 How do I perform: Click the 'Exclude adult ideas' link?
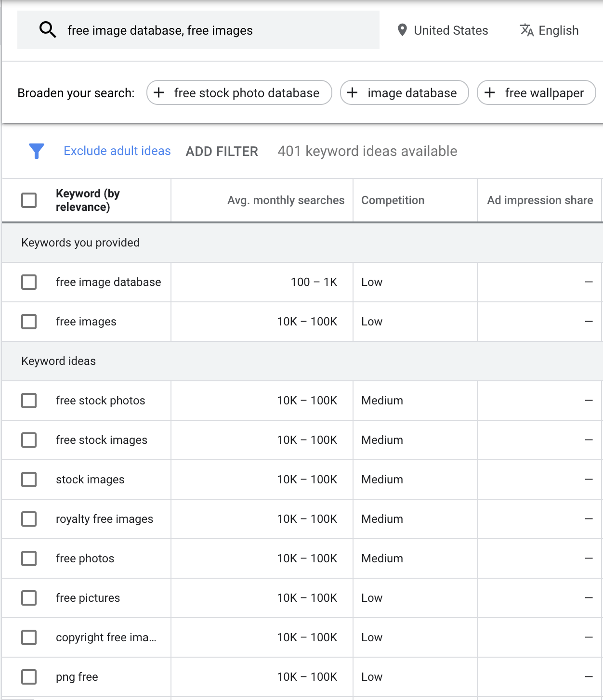coord(117,151)
